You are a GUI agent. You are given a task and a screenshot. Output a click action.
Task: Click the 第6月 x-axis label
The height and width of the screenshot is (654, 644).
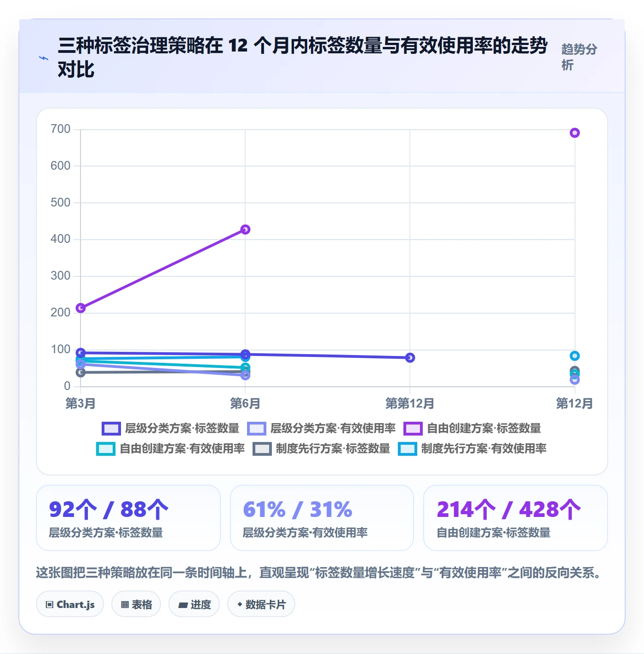coord(245,404)
